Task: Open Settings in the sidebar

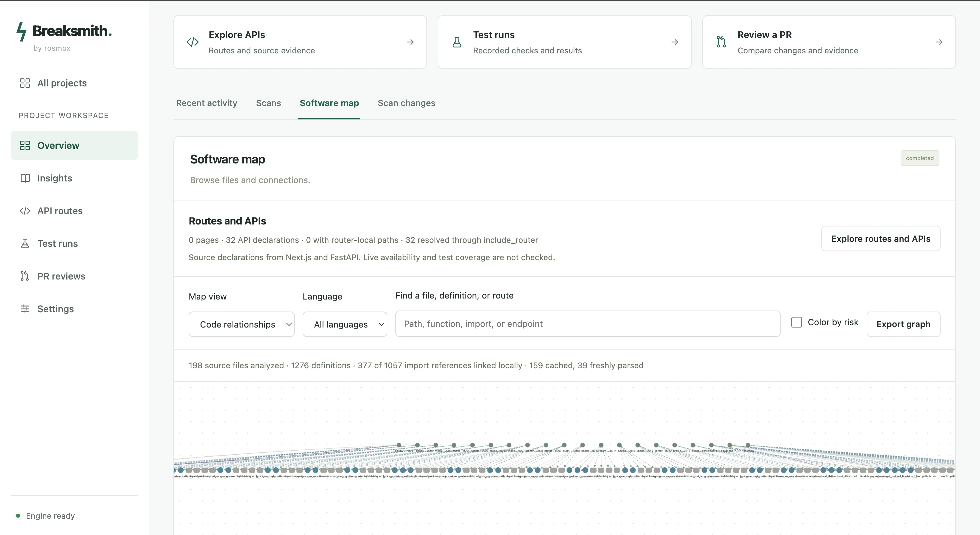Action: point(74,309)
